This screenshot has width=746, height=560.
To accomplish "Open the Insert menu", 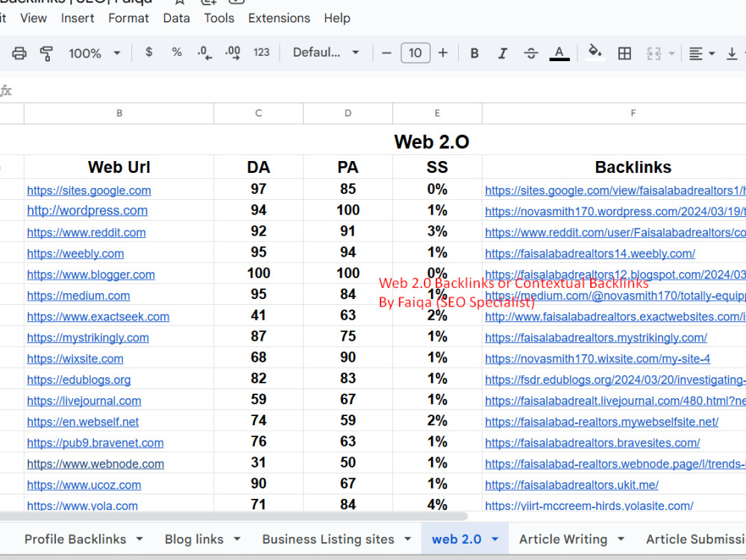I will pos(77,18).
